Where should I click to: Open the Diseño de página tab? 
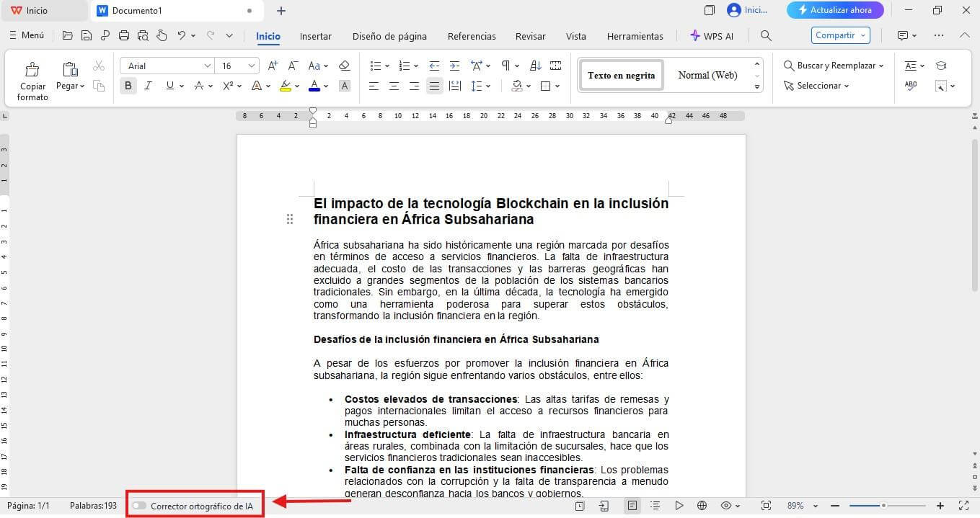[x=389, y=36]
